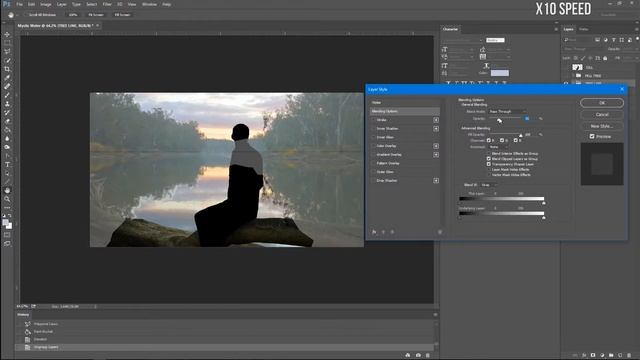Click the plus icon next to Stroke
640x360 pixels.
436,120
